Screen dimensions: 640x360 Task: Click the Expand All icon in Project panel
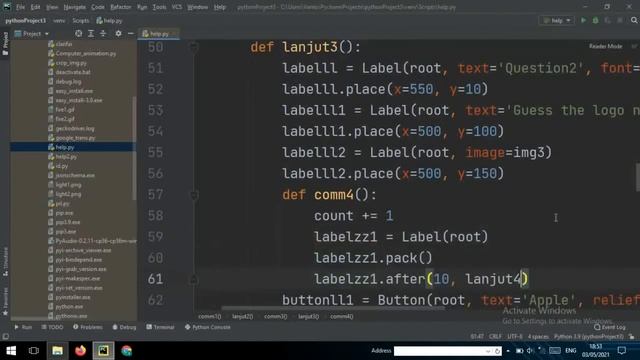91,33
